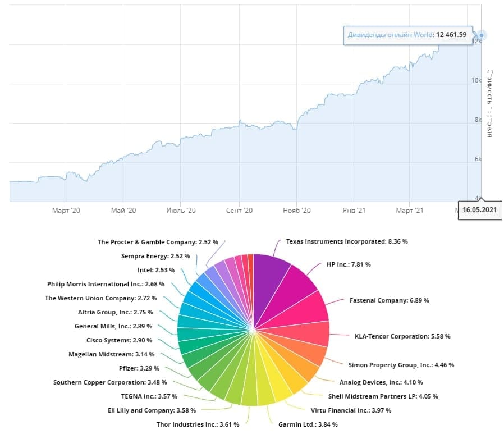This screenshot has width=504, height=439.
Task: Click the 16.05.2021 date label
Action: pos(479,210)
